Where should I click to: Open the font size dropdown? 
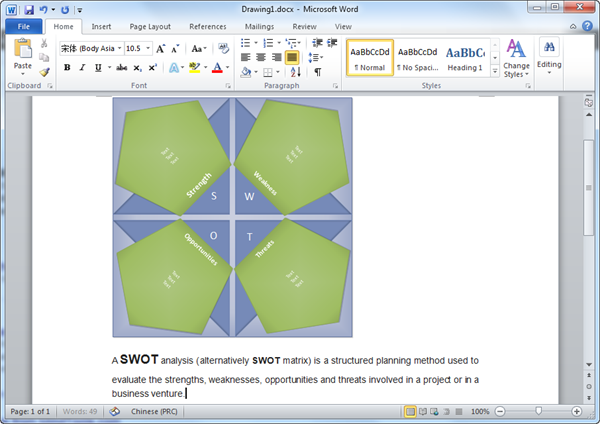(x=147, y=48)
